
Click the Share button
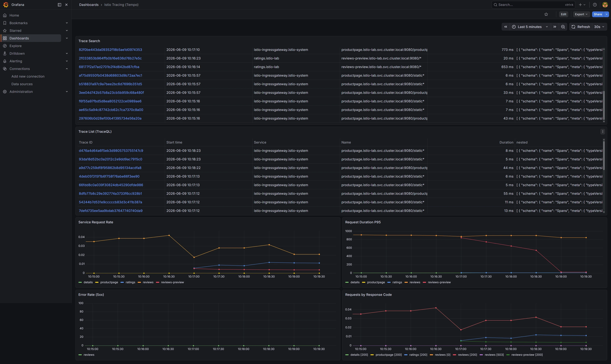pyautogui.click(x=598, y=14)
